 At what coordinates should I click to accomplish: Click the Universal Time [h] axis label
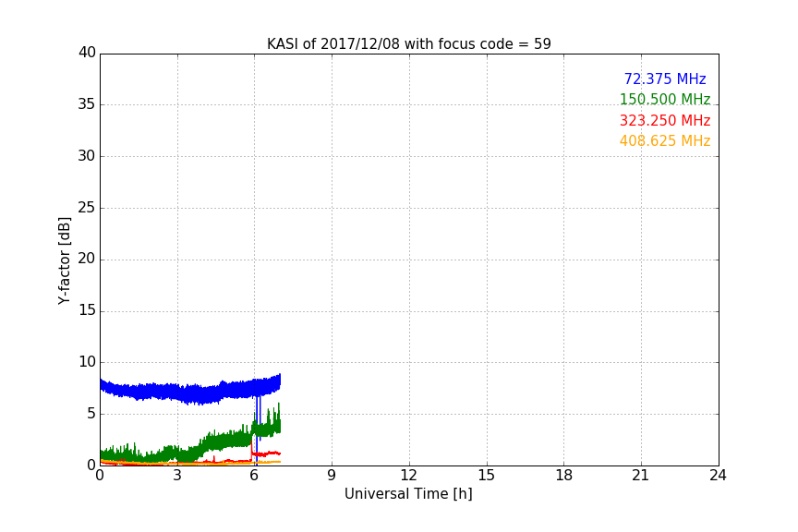(x=408, y=494)
